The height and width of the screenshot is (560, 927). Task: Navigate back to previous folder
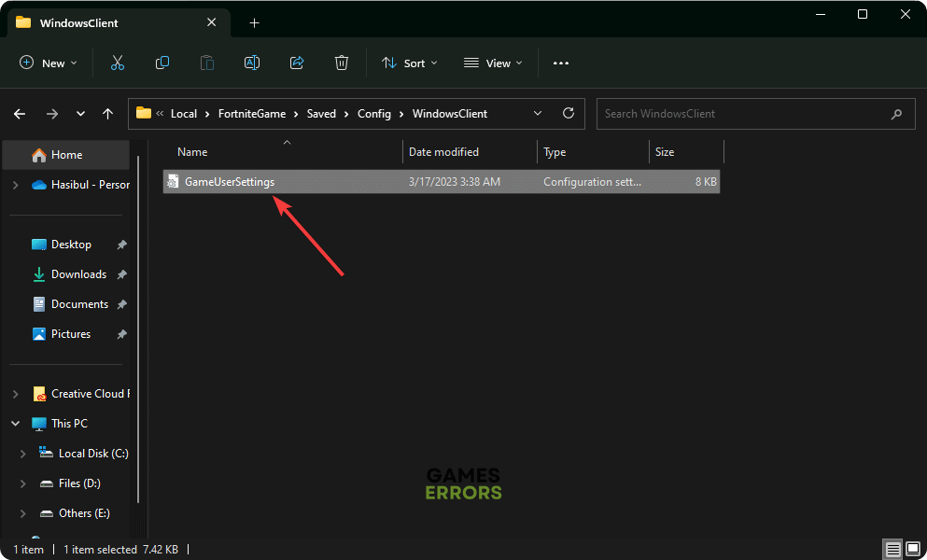pos(20,114)
